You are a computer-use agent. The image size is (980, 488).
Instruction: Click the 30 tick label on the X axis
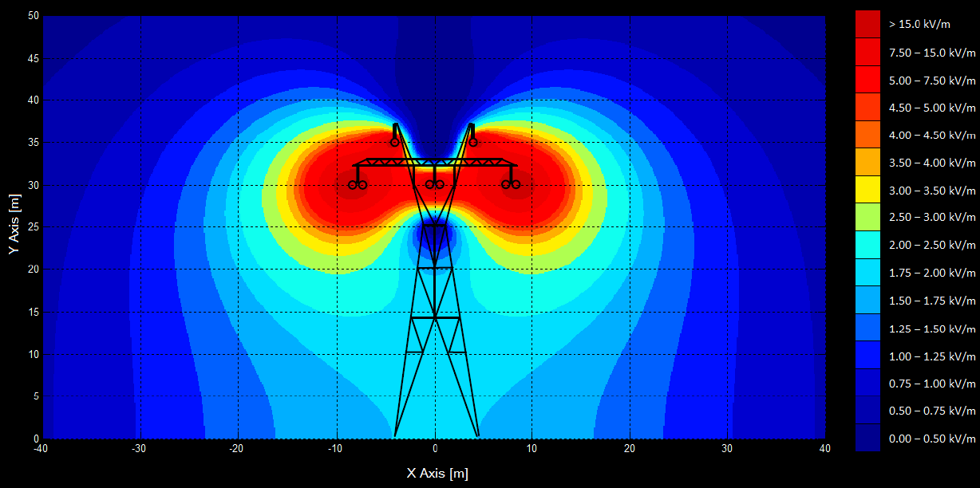tap(727, 449)
